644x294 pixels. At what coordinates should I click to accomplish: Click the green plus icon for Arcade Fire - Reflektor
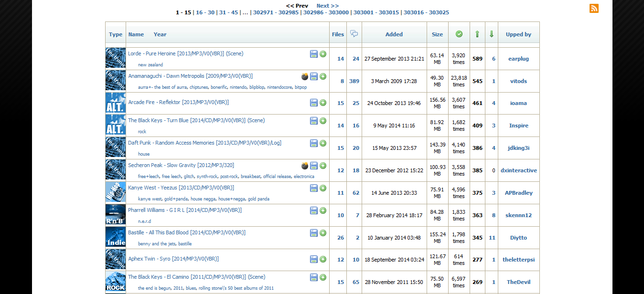point(323,103)
